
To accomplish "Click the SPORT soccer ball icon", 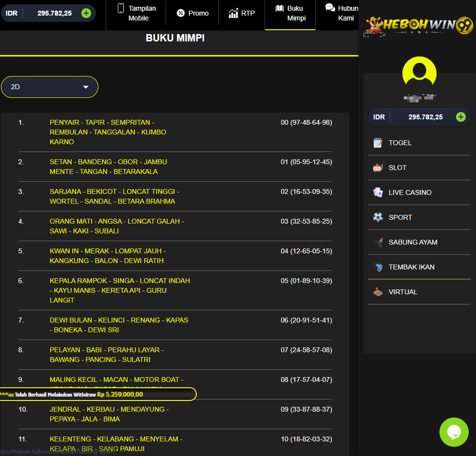I will [x=378, y=217].
